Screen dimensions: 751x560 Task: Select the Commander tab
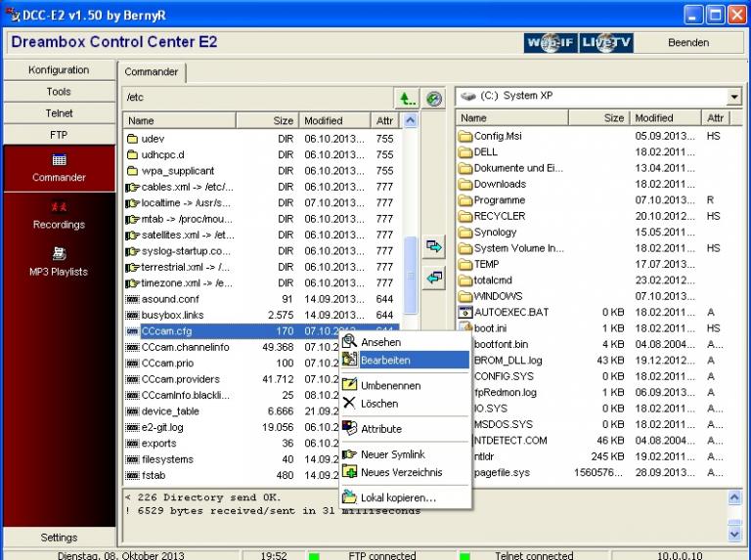point(152,72)
